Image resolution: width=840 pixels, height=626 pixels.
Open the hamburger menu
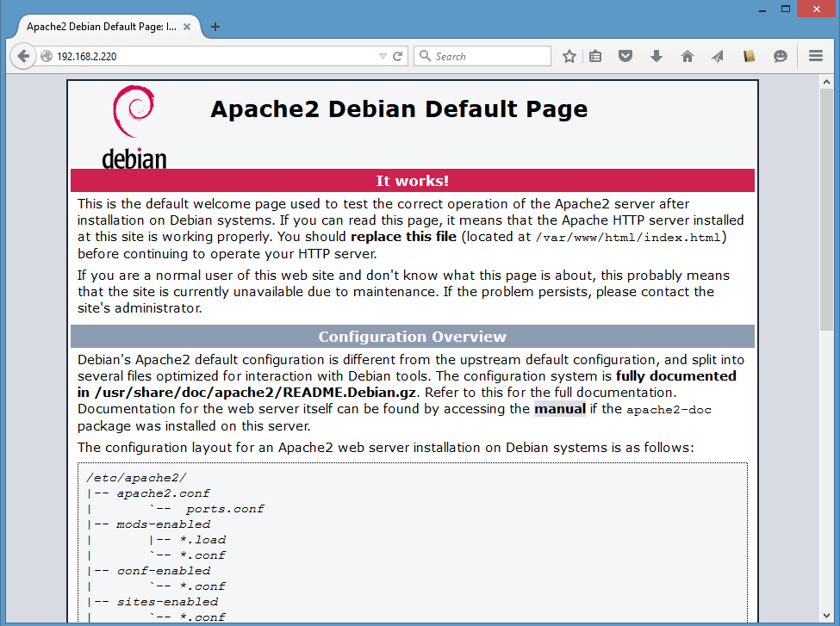816,56
